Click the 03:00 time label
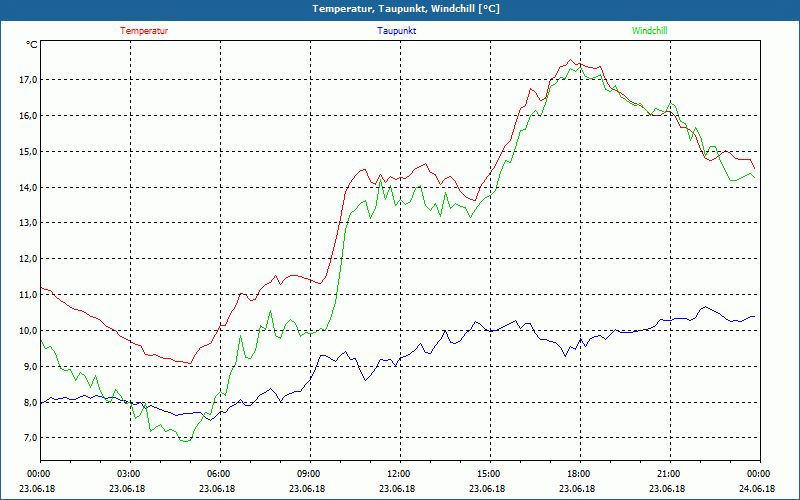800x500 pixels. click(x=131, y=474)
